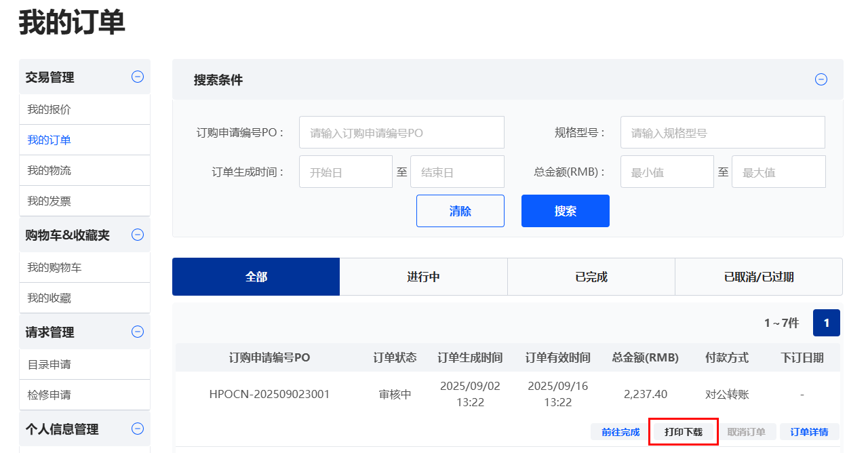This screenshot has height=453, width=868.
Task: Switch to the 已完成 orders tab
Action: point(591,277)
